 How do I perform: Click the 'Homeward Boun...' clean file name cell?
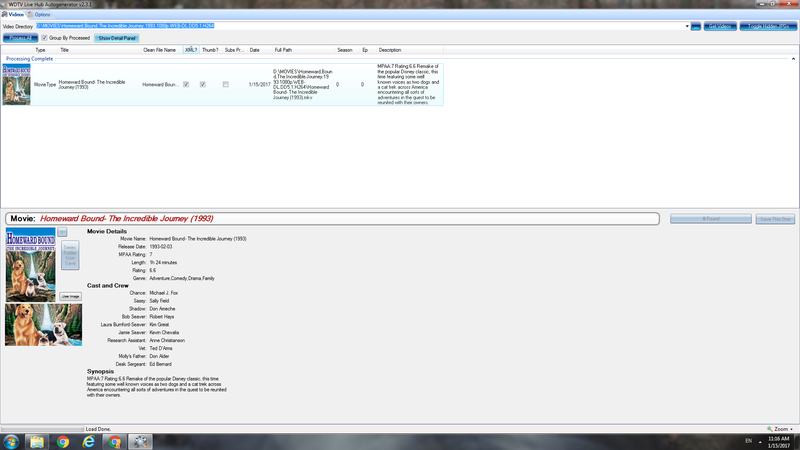(x=160, y=85)
